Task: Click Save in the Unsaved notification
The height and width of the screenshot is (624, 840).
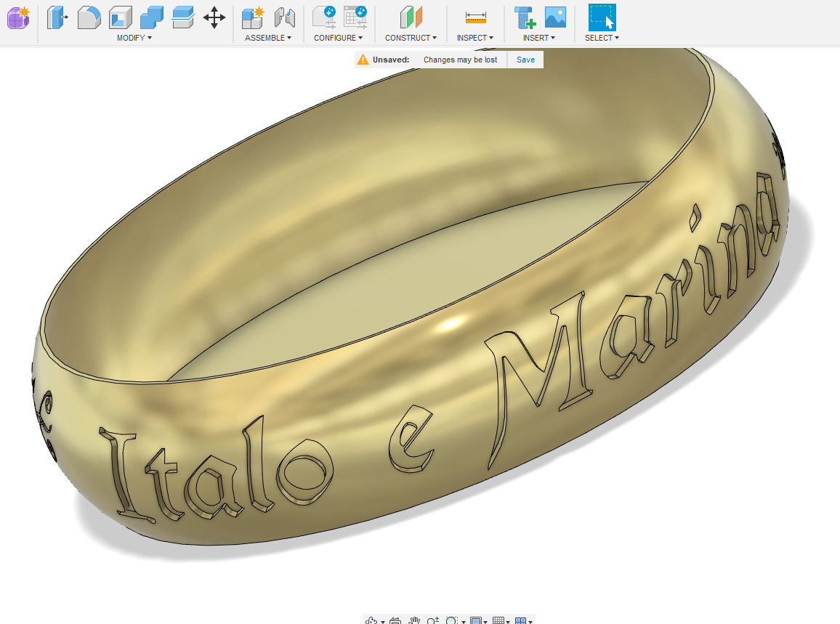Action: point(525,60)
